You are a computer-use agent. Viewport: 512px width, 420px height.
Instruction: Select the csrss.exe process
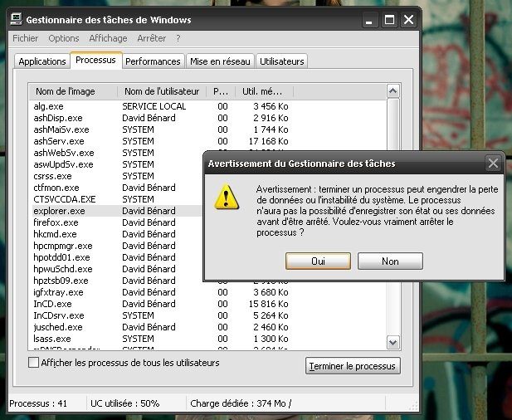coord(52,176)
